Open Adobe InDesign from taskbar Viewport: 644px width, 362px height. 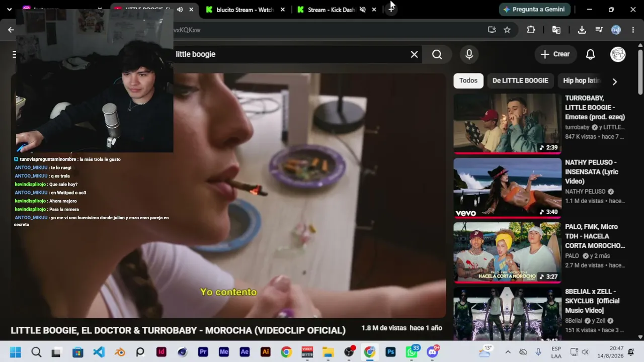(x=162, y=352)
